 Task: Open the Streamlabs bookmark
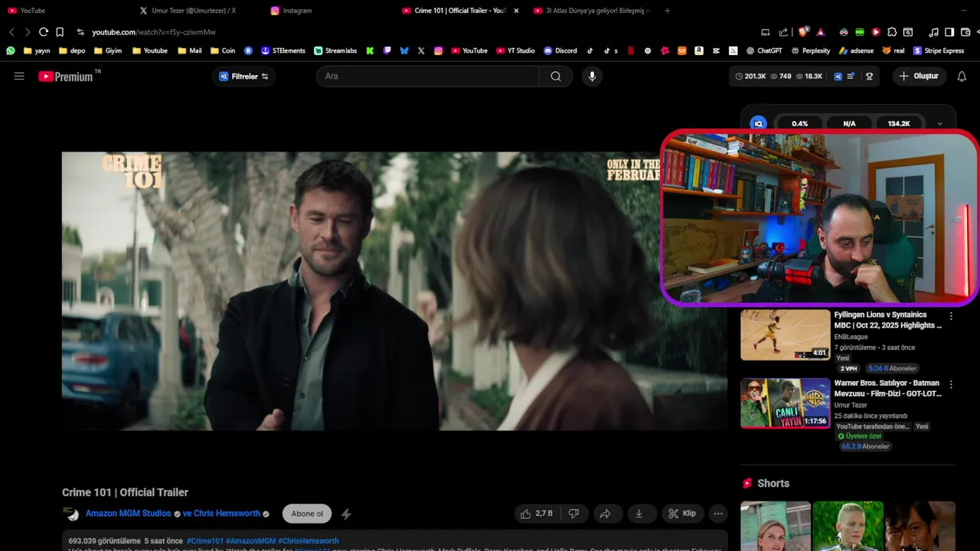click(335, 51)
